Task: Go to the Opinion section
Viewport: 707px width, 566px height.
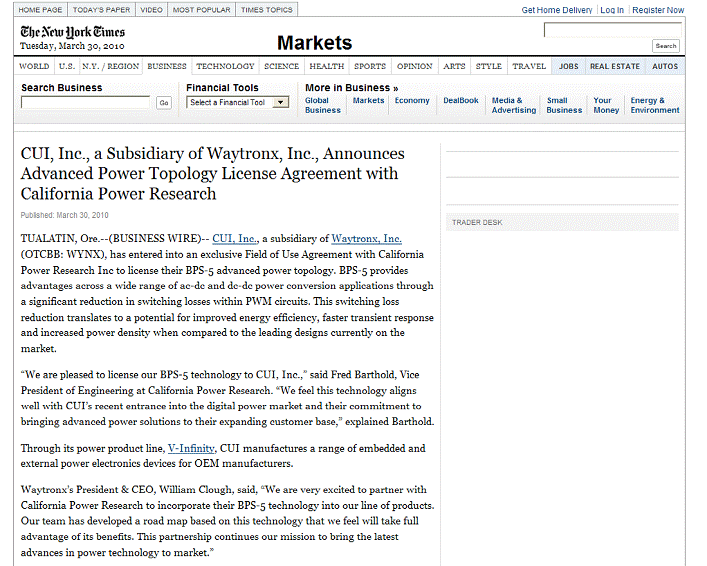Action: coord(414,66)
